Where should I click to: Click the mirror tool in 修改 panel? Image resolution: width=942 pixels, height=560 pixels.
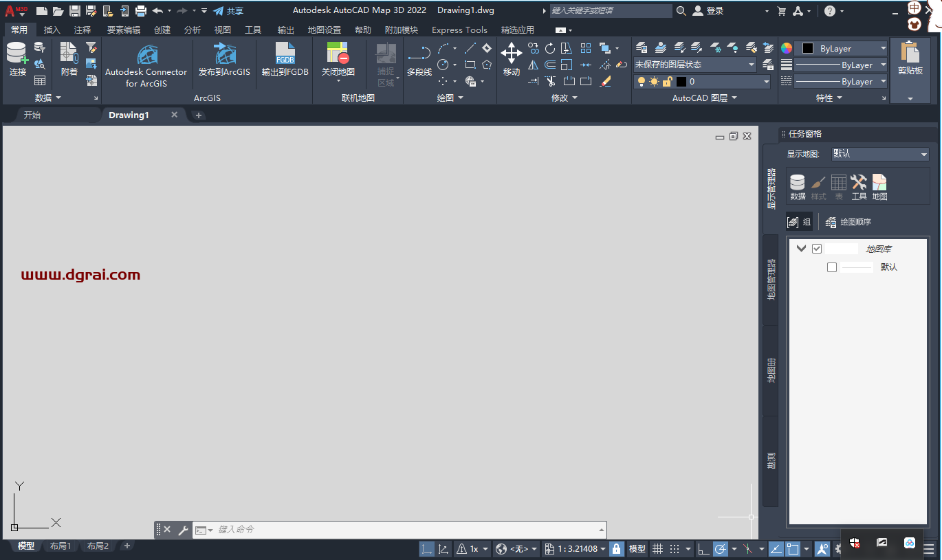[533, 65]
